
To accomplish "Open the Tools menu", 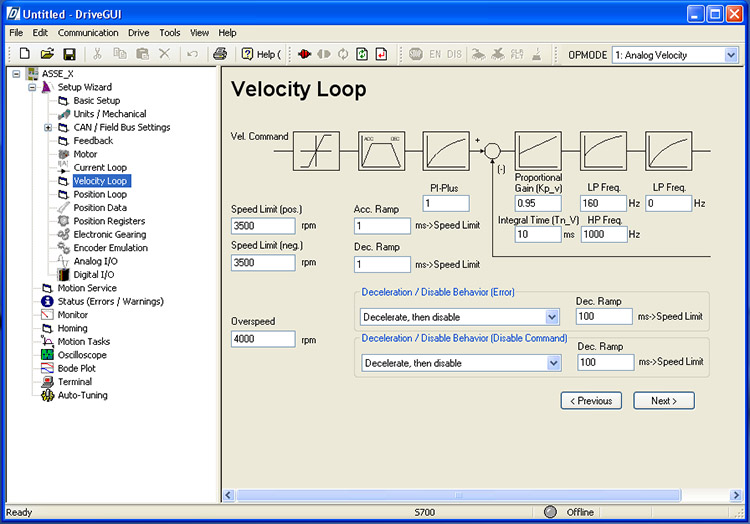I will coord(170,33).
